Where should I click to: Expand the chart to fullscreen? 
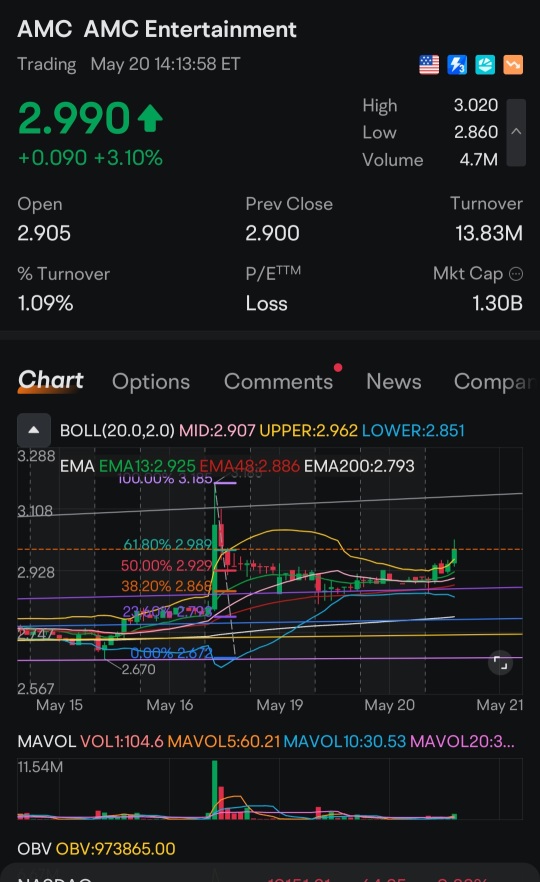[x=500, y=662]
